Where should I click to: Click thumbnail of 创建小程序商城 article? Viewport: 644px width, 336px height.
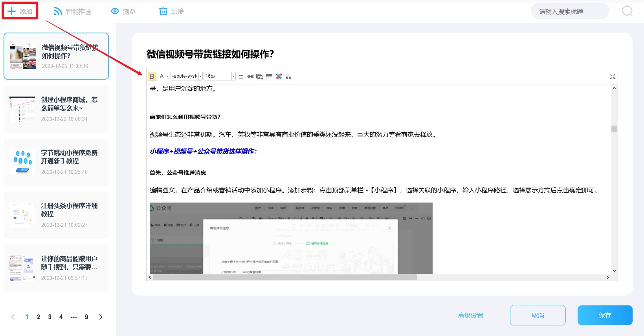(22, 109)
